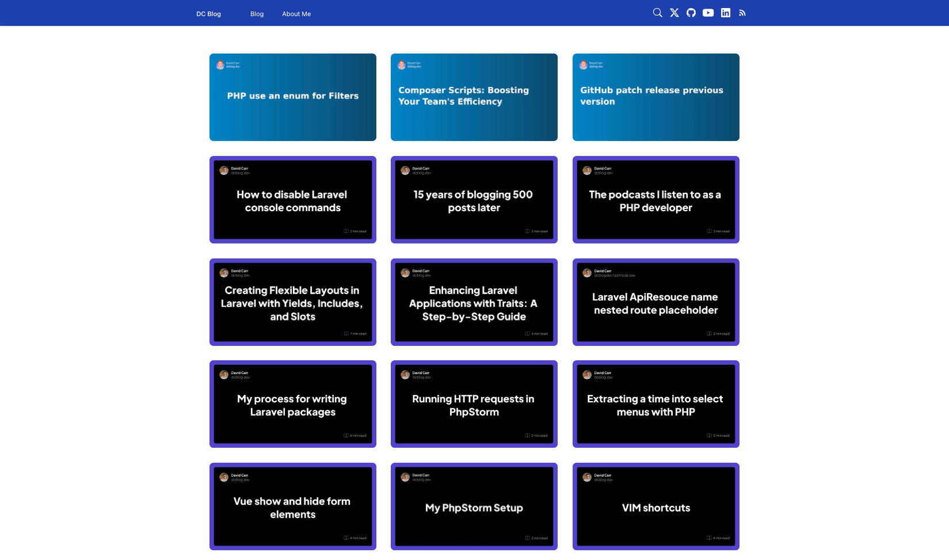Screen dimensions: 949x560
Task: Open the RSS feed icon
Action: [x=742, y=13]
